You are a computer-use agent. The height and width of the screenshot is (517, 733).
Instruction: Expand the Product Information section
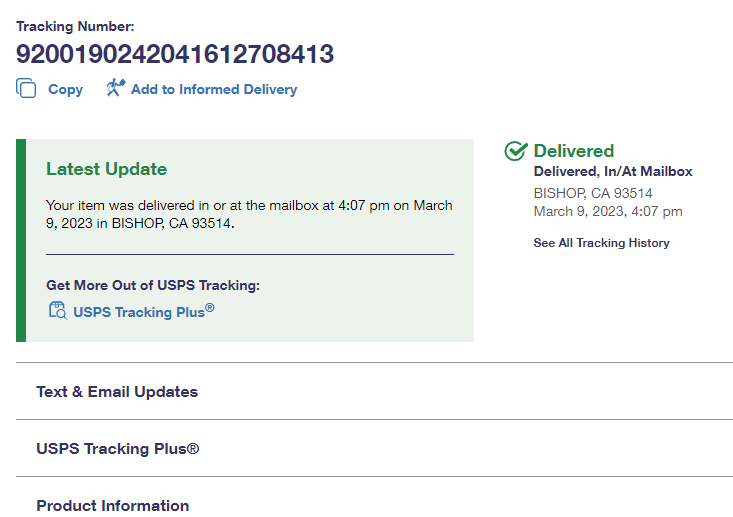tap(113, 505)
